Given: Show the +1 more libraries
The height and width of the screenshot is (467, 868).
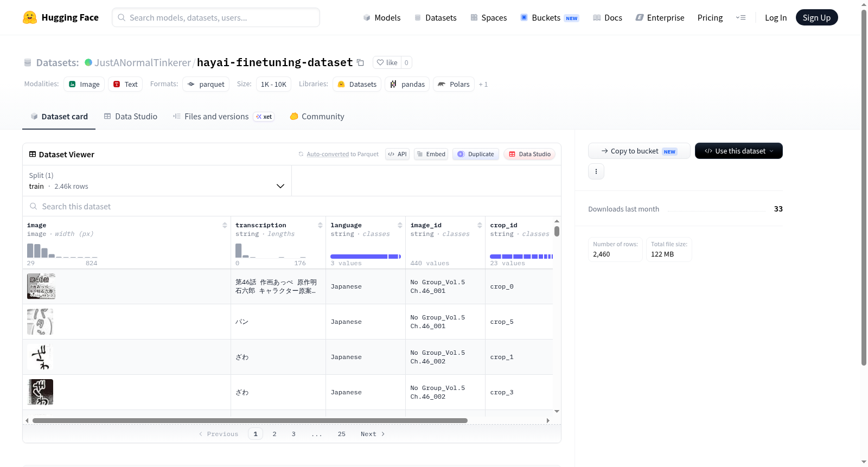Looking at the screenshot, I should point(483,84).
